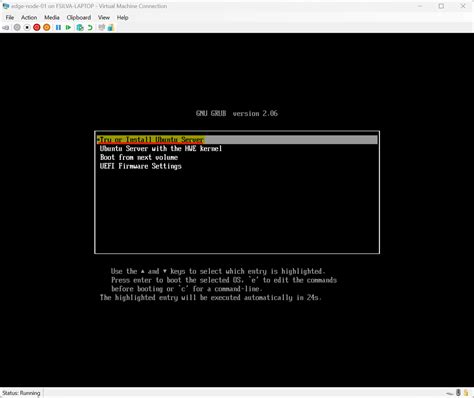Reset the VM with green play icon
This screenshot has width=474, height=398.
pos(68,28)
